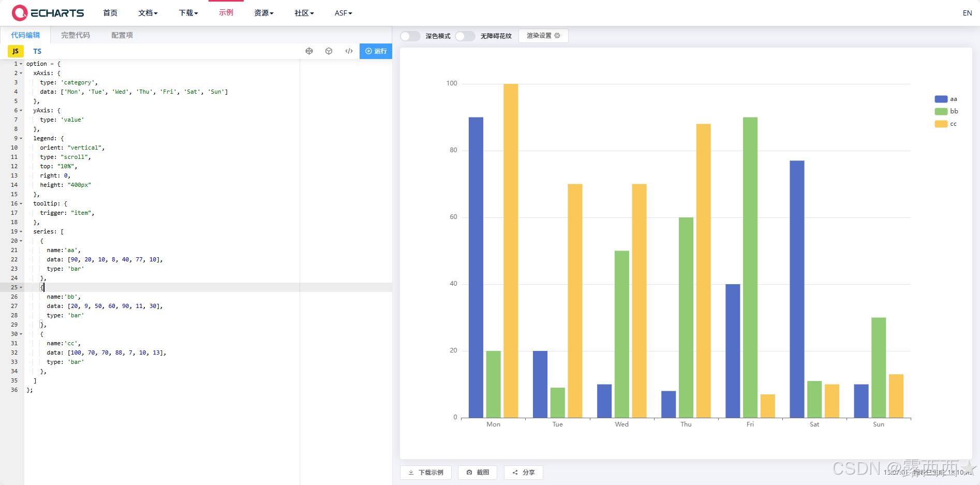This screenshot has width=980, height=485.
Task: Click 截图 screenshot button
Action: coord(478,473)
